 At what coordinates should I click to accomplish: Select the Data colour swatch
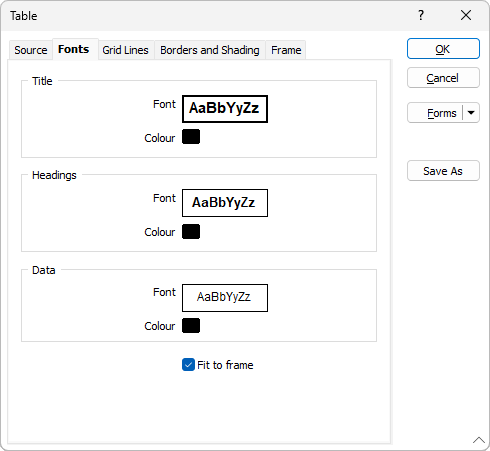191,326
